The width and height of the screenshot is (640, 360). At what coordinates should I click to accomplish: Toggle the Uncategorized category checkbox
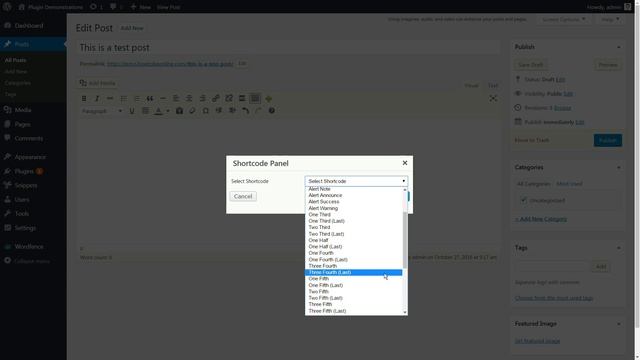coord(524,200)
